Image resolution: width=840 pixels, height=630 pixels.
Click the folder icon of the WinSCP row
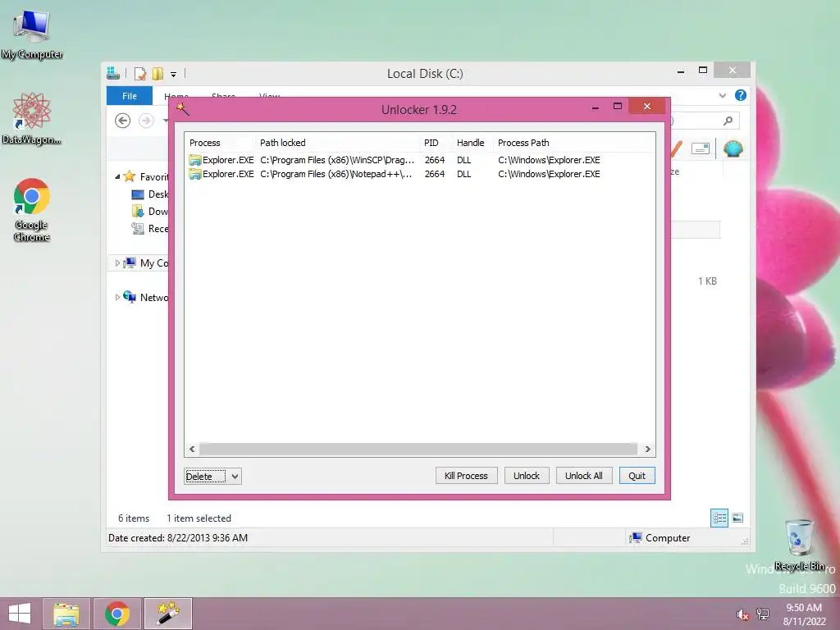pyautogui.click(x=195, y=160)
